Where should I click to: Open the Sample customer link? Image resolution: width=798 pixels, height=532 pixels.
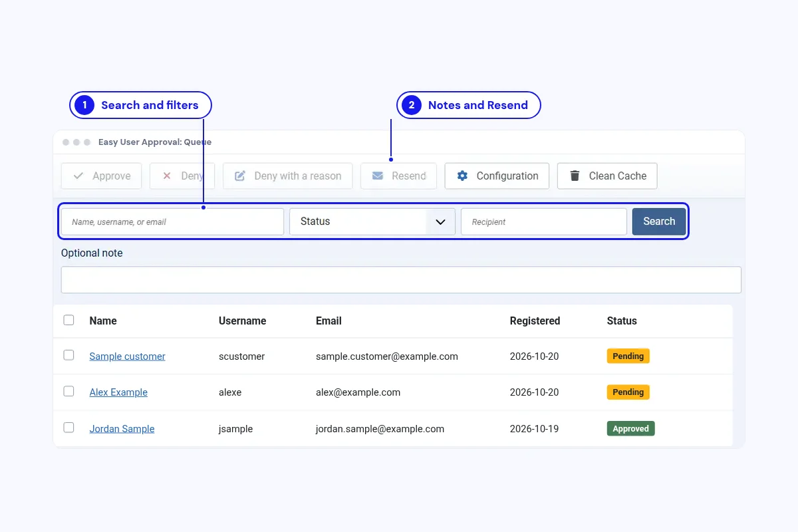coord(127,356)
